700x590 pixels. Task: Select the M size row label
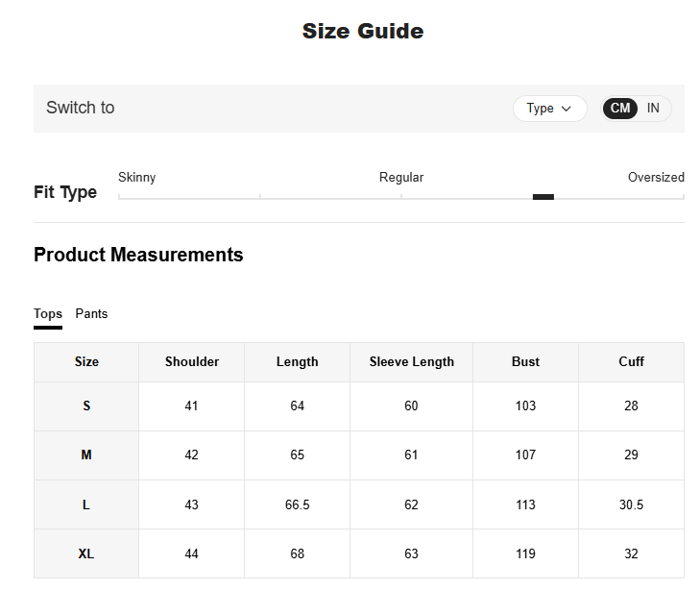(x=86, y=455)
